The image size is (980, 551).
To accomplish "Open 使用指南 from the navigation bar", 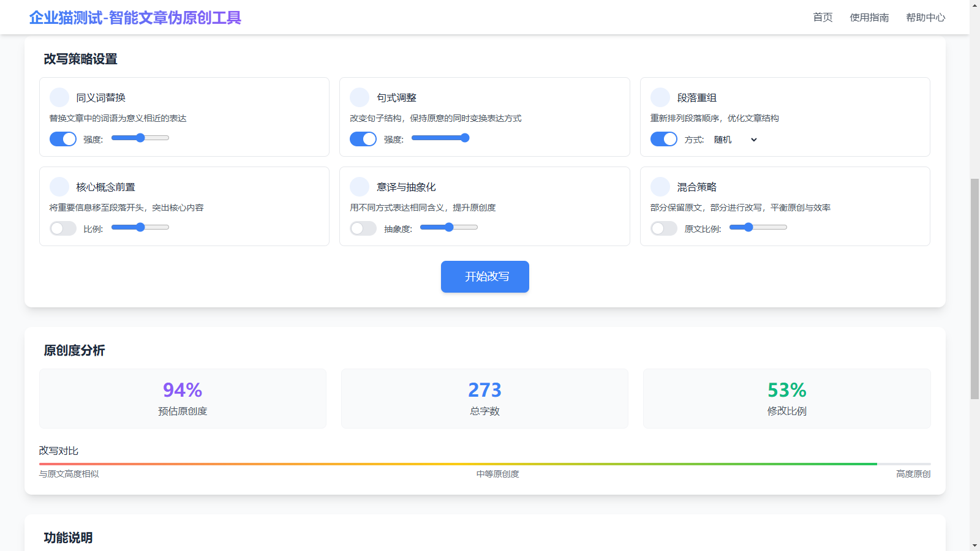I will 869,17.
